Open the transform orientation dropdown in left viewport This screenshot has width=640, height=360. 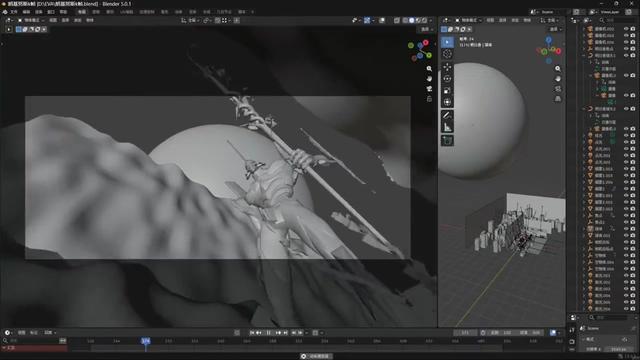click(191, 20)
